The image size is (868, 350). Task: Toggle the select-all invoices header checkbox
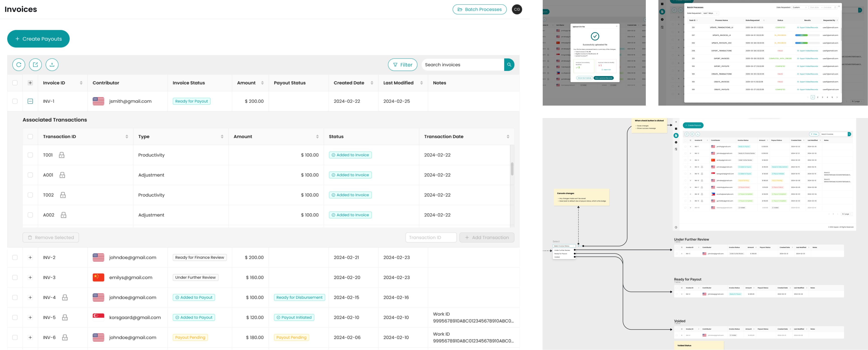pos(15,83)
